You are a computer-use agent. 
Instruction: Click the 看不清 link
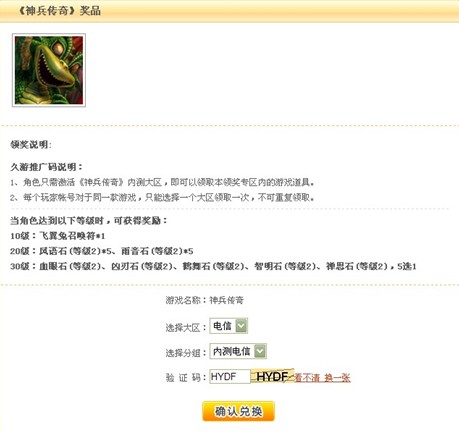[x=307, y=378]
